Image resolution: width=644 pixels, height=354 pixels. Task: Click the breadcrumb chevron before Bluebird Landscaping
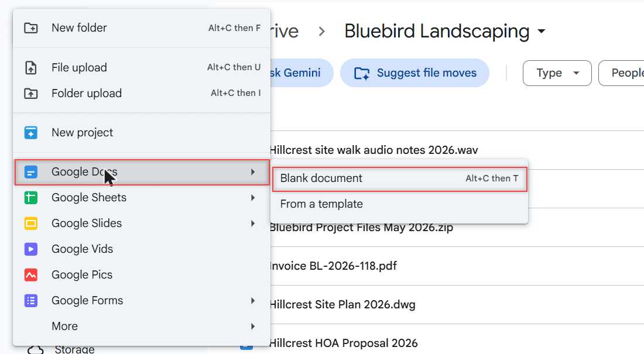(321, 31)
